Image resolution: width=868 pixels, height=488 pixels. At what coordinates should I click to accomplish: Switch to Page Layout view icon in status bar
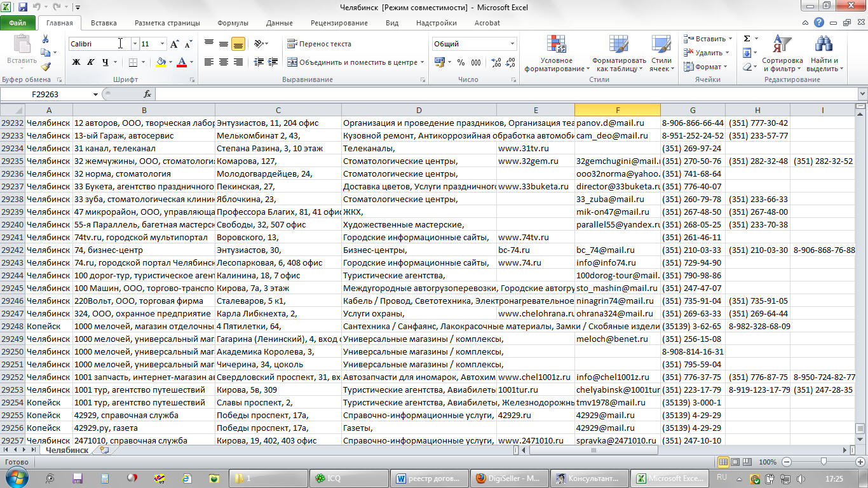pyautogui.click(x=735, y=462)
